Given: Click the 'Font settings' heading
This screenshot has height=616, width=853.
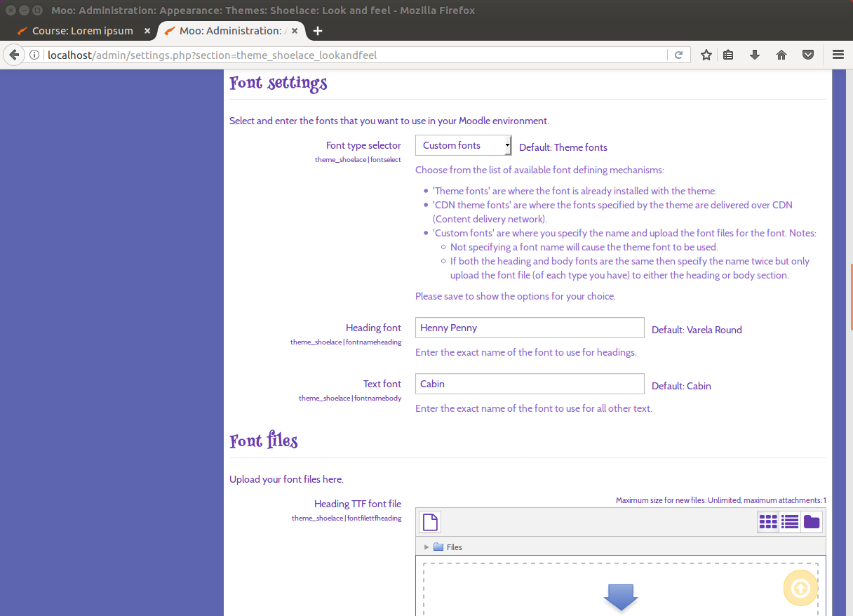Looking at the screenshot, I should pos(278,83).
